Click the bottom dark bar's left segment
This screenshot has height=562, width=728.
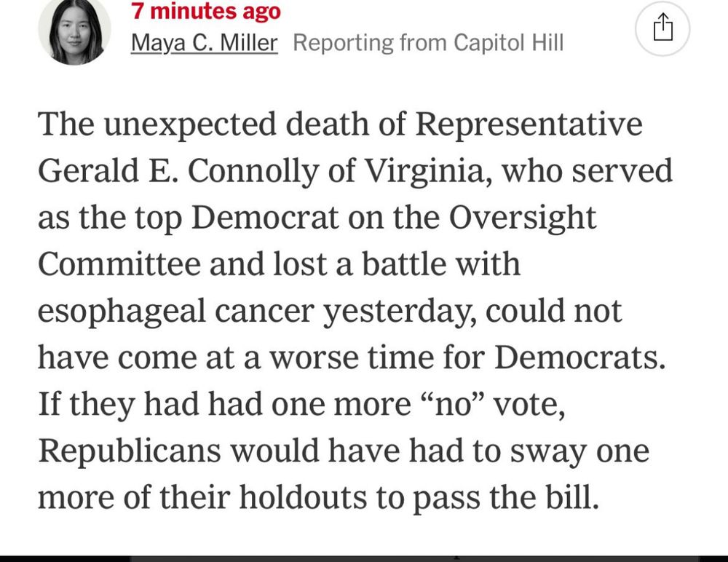click(65, 558)
